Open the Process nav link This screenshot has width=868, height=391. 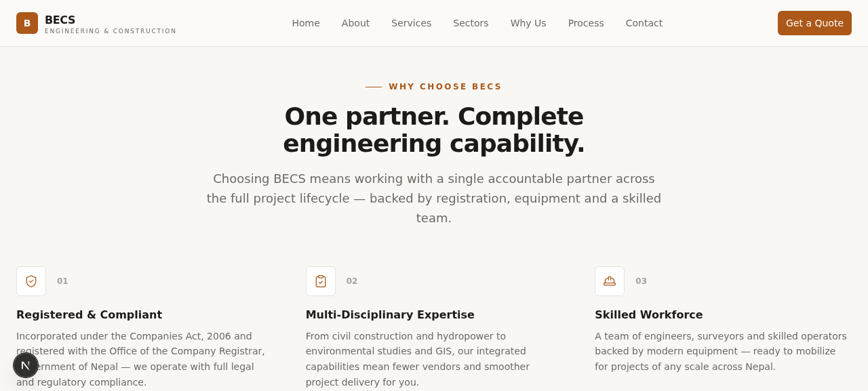click(x=586, y=23)
